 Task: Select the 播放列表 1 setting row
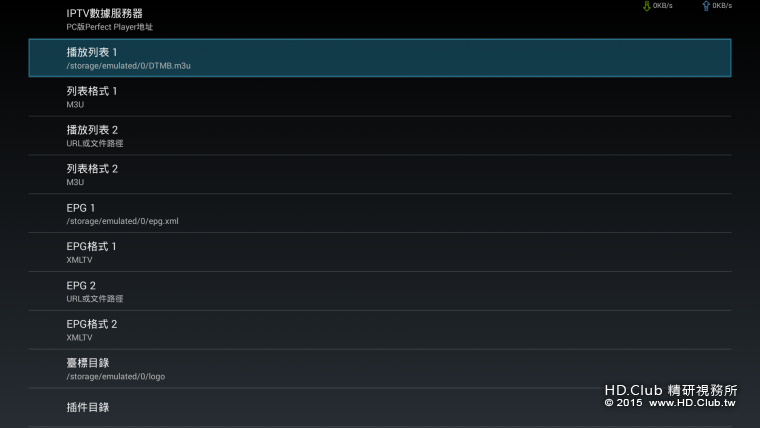(380, 58)
